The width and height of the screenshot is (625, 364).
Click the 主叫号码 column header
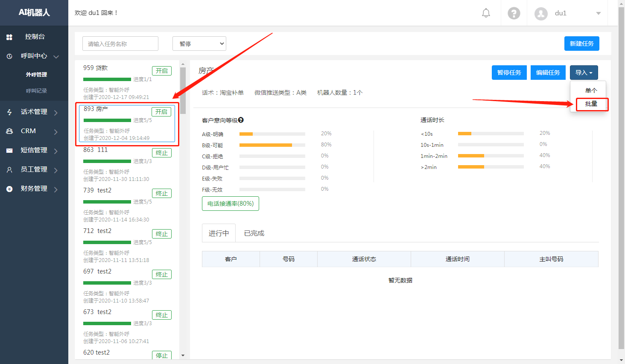(552, 259)
